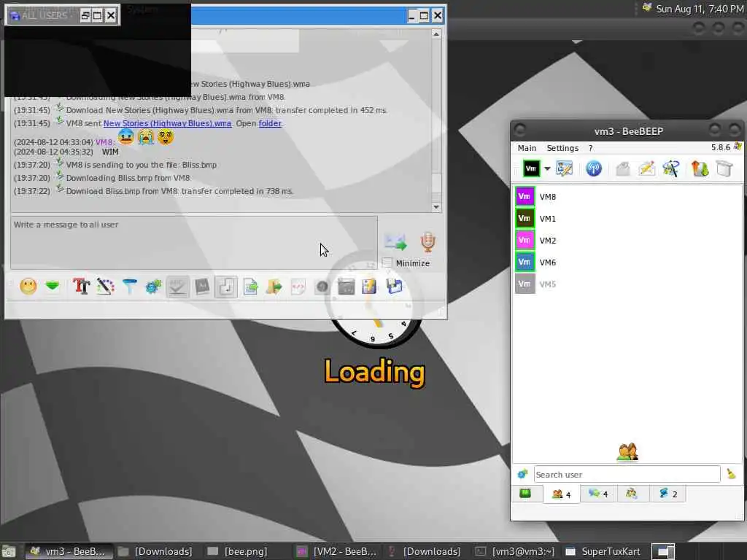Click the grey shared box icon
The image size is (747, 560).
(x=724, y=168)
